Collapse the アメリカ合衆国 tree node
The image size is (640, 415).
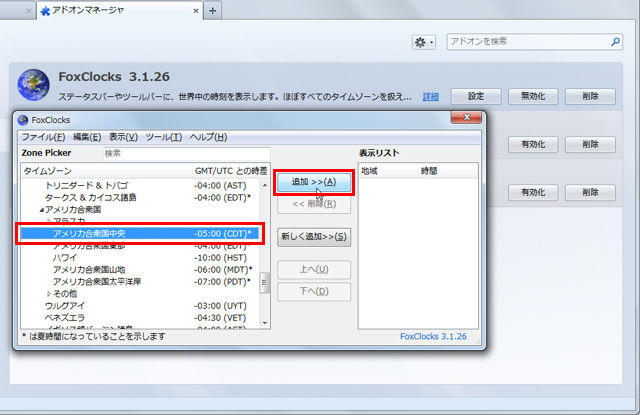click(x=41, y=210)
